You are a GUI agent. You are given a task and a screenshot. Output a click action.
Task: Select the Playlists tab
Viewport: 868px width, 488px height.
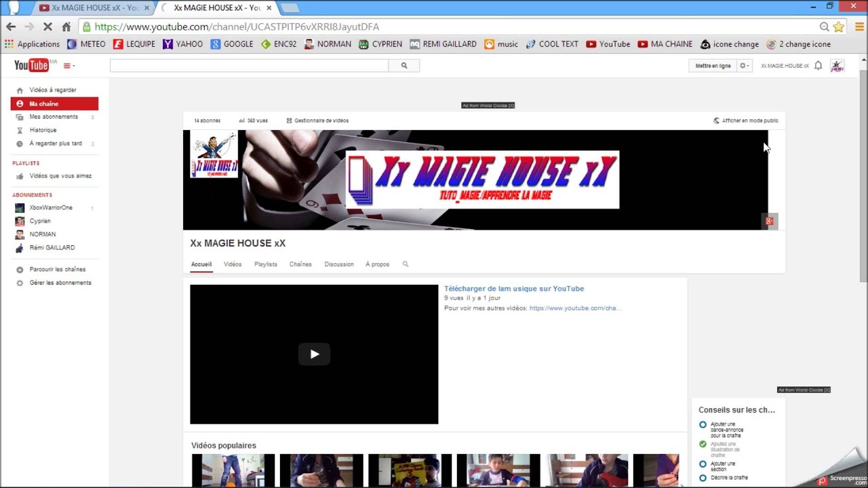coord(266,264)
